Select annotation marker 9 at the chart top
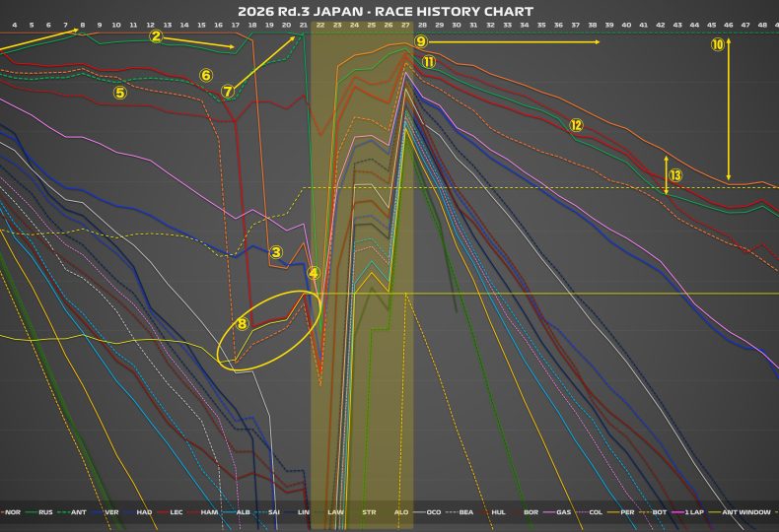The height and width of the screenshot is (532, 779). 421,41
